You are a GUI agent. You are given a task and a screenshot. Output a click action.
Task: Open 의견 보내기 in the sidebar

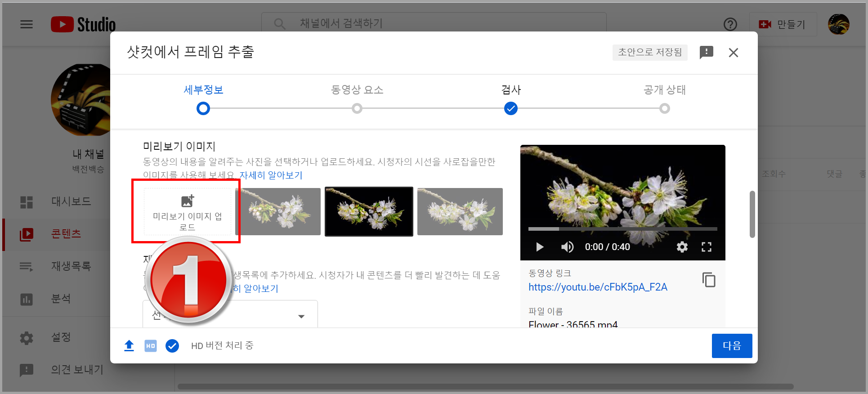click(x=77, y=370)
